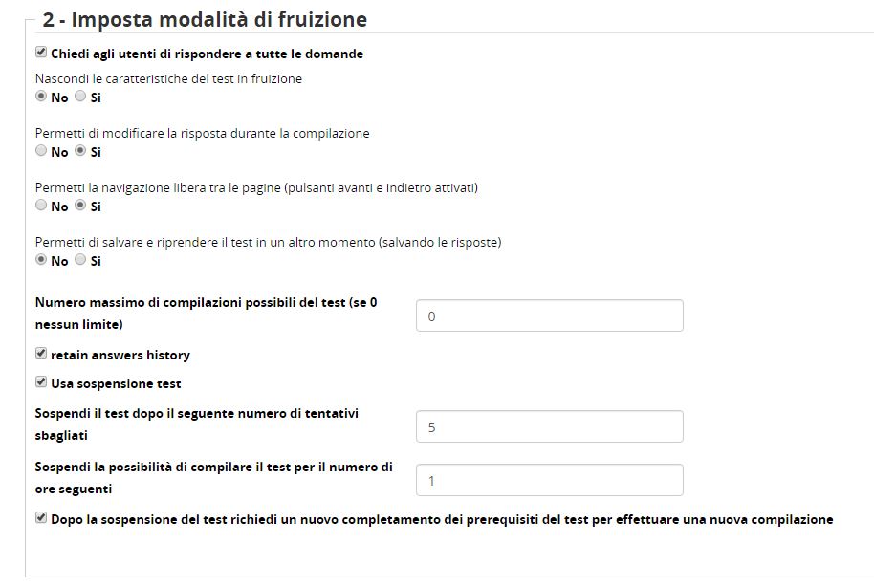Select 'Si' for Nascondi le caratteristiche

coord(80,97)
